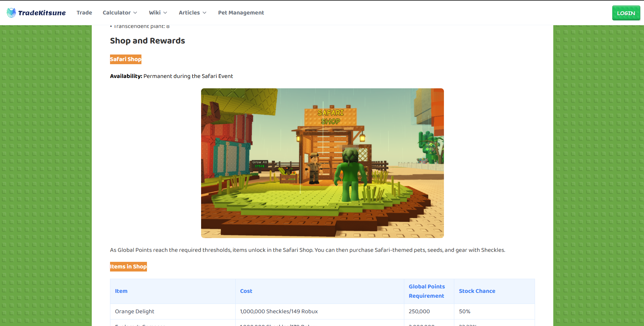This screenshot has width=644, height=326.
Task: Select the Item column header
Action: 121,291
